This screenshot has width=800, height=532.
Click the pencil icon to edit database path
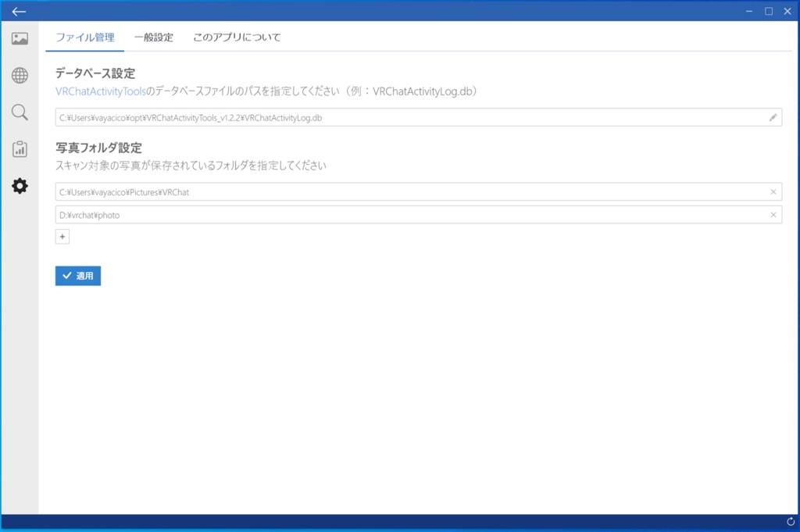(773, 116)
